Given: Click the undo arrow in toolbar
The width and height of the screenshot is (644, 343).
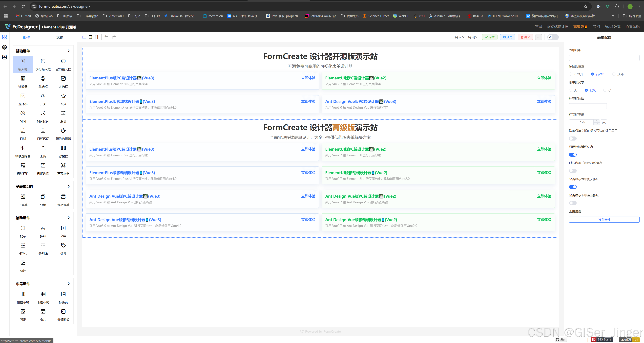Looking at the screenshot, I should pyautogui.click(x=107, y=37).
